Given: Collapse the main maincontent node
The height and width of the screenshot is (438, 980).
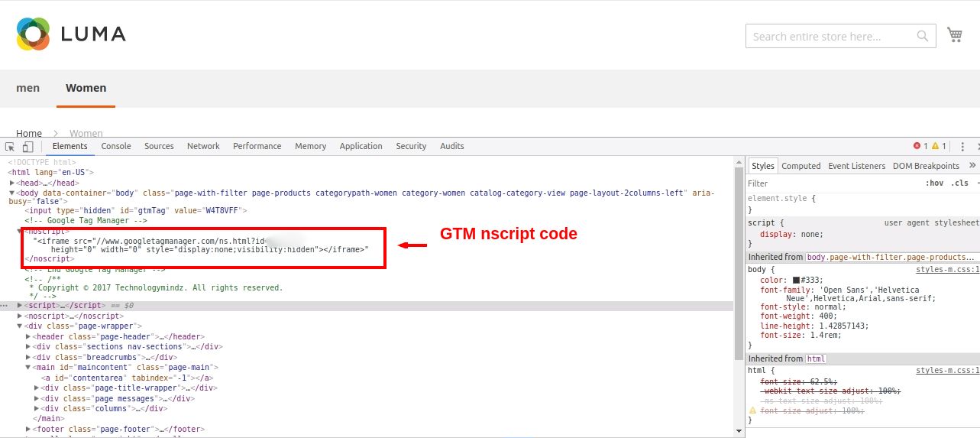Looking at the screenshot, I should (28, 368).
